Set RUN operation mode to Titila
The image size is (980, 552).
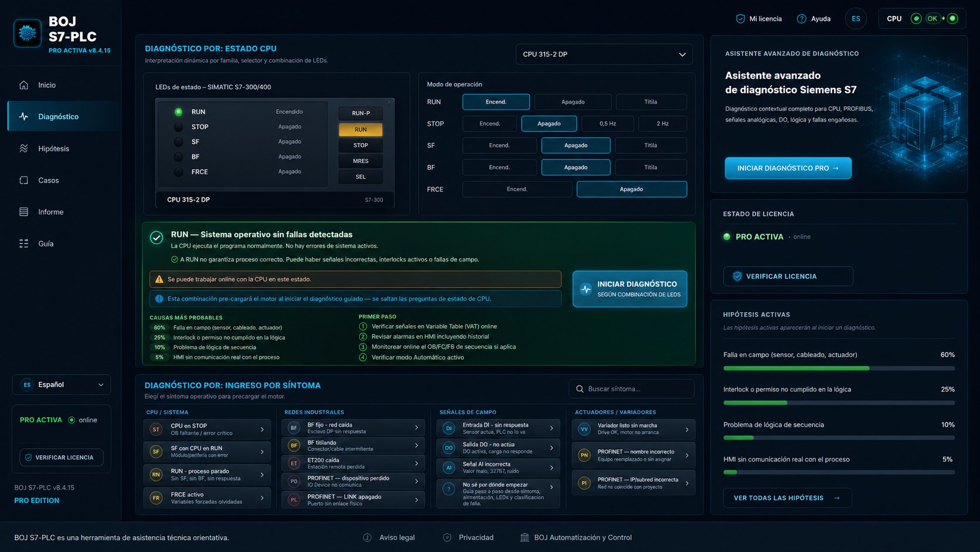[651, 102]
